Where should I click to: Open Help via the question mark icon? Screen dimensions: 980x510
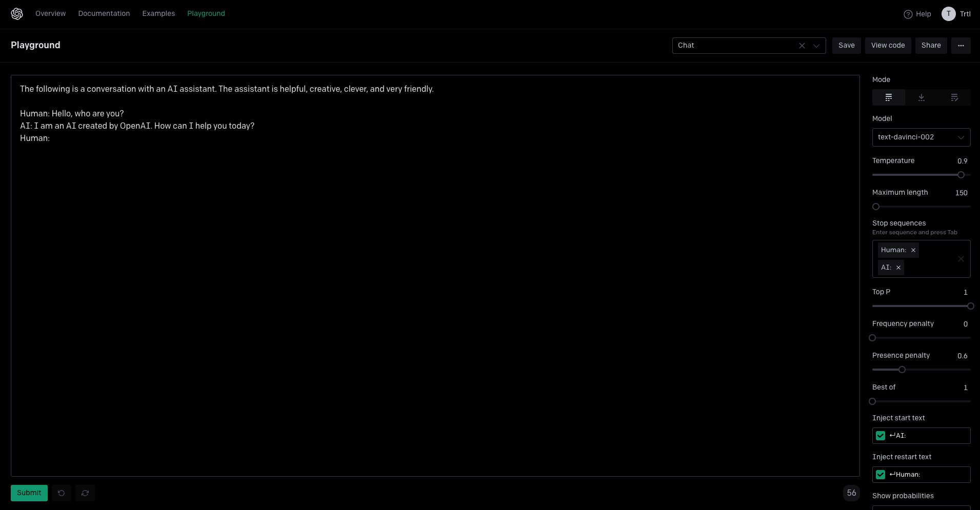(908, 14)
